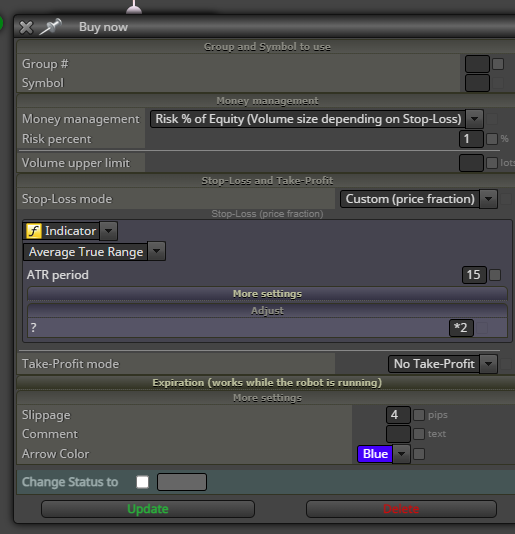Toggle the Slippage pips checkbox

point(419,415)
